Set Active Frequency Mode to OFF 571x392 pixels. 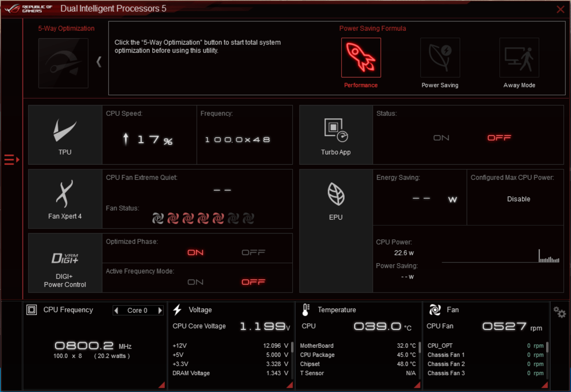[x=254, y=282]
